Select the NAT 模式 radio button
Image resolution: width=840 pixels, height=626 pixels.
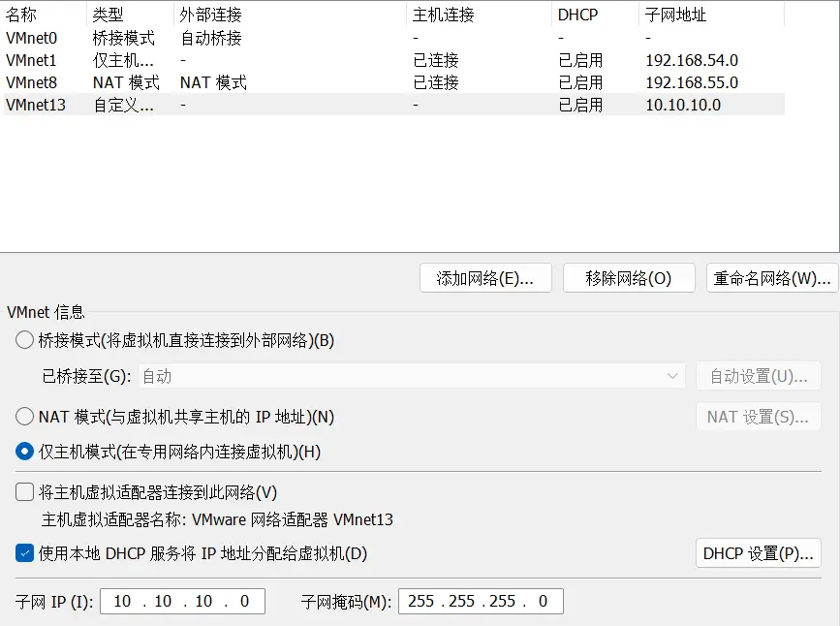pos(24,417)
